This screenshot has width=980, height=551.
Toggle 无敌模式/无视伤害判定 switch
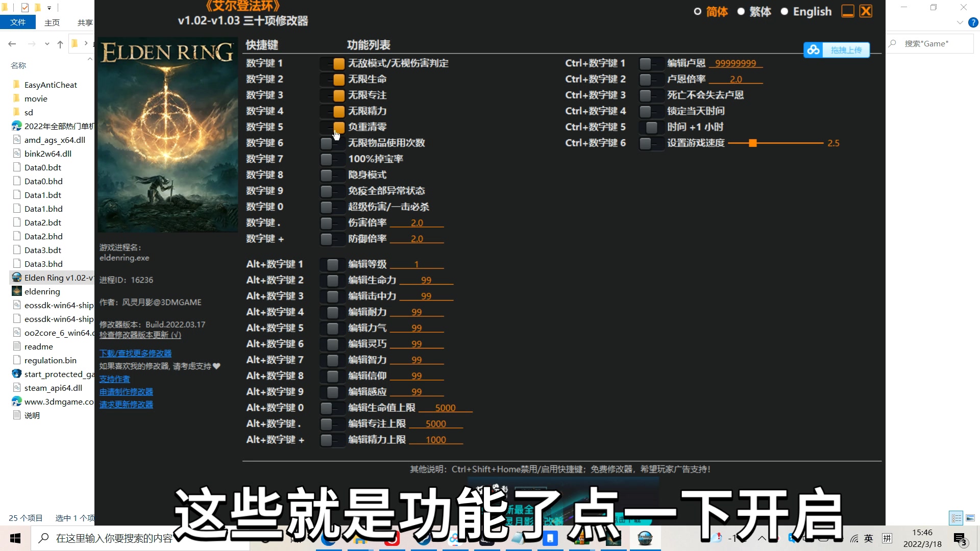[332, 63]
